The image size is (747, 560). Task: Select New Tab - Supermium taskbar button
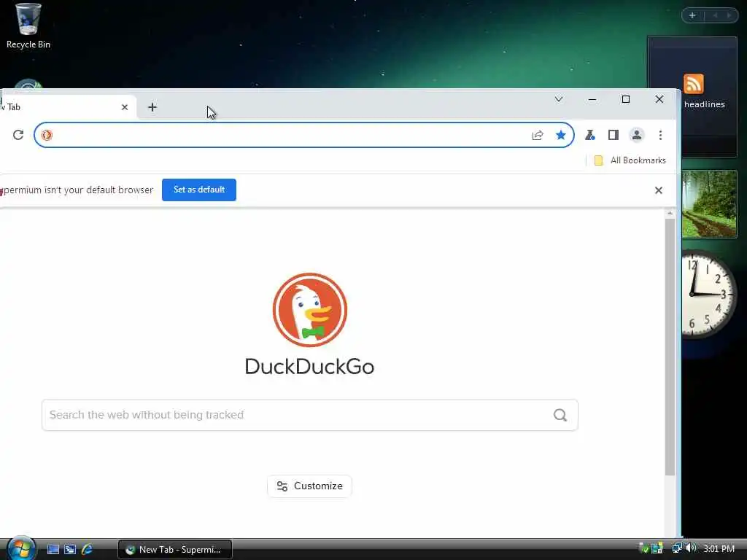coord(175,550)
